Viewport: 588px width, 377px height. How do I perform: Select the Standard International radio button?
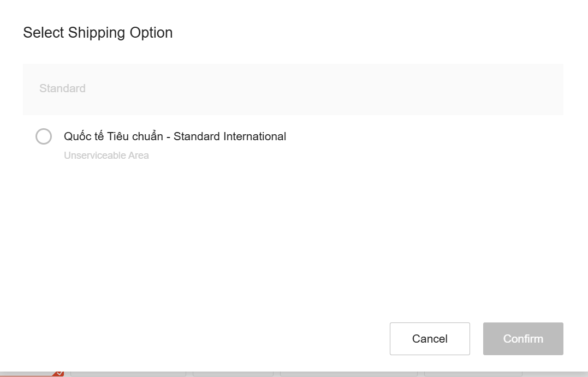[44, 136]
